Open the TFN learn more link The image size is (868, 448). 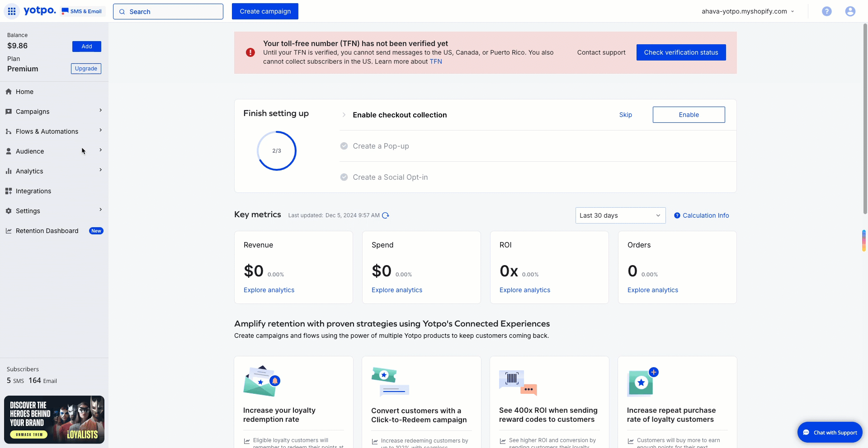[x=436, y=61]
